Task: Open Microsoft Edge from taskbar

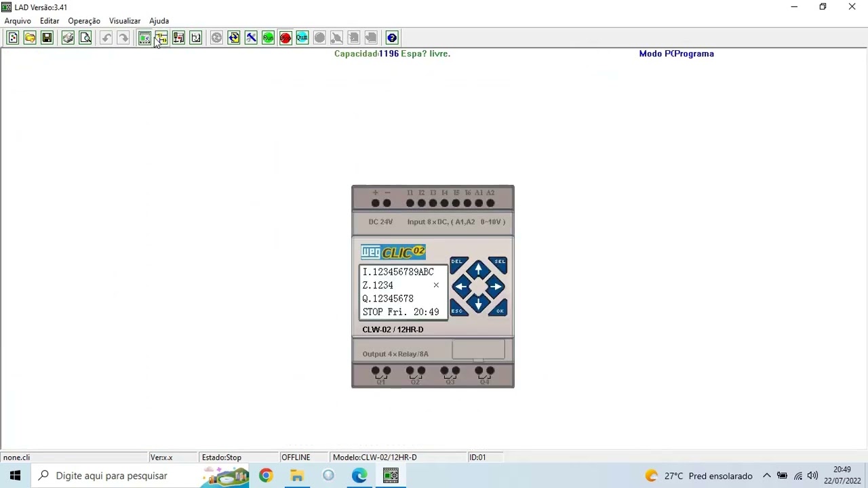Action: point(359,476)
